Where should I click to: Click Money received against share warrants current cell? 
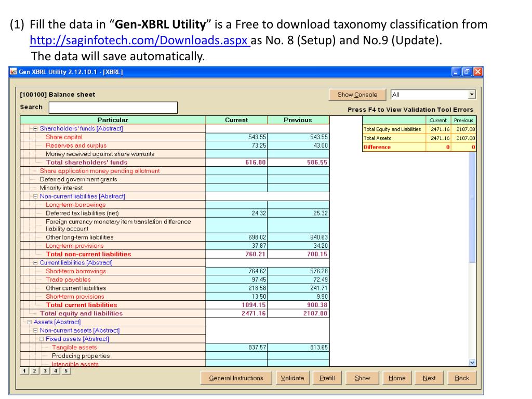pyautogui.click(x=236, y=154)
